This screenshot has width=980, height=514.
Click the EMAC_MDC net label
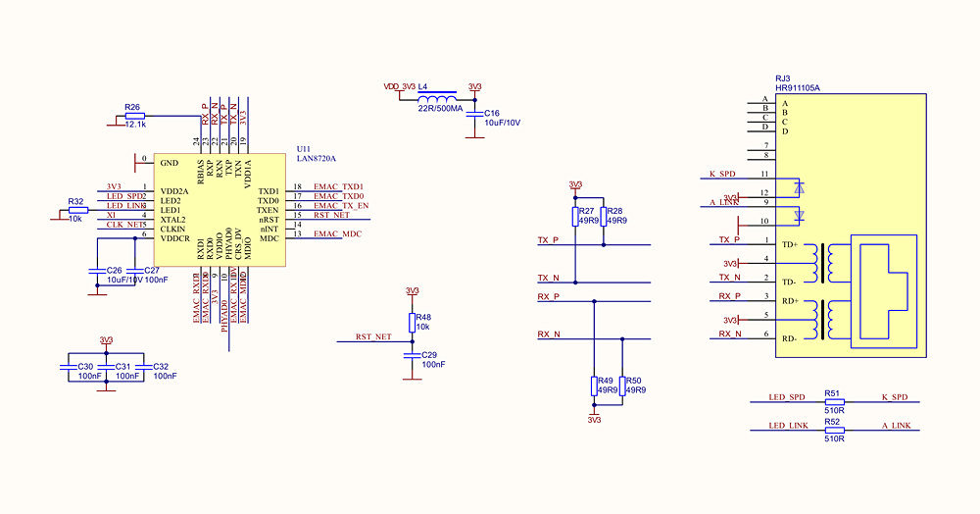click(337, 233)
